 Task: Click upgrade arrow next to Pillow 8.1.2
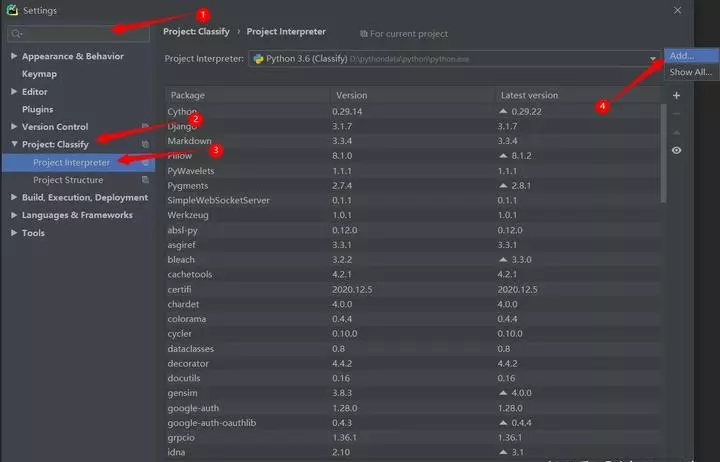(503, 156)
